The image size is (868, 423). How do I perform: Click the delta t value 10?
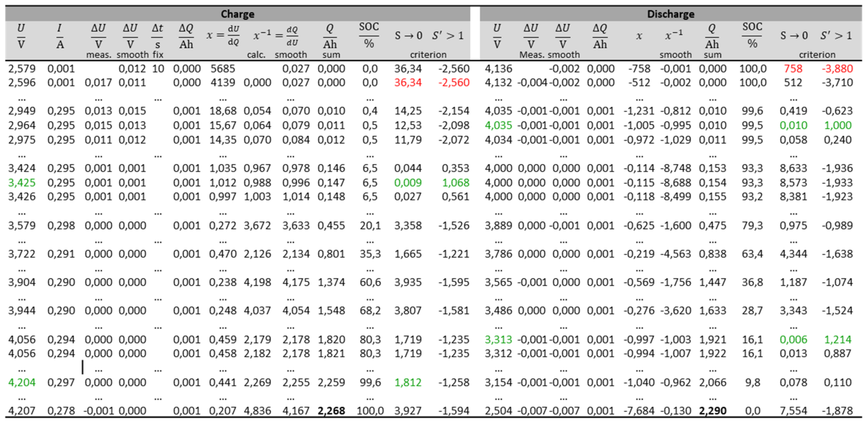coord(158,69)
